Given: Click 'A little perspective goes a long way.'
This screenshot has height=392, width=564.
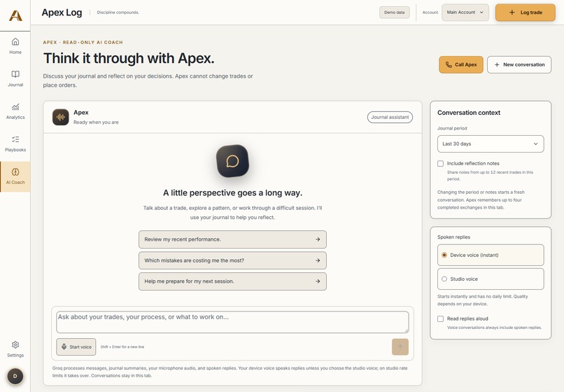Looking at the screenshot, I should pyautogui.click(x=232, y=193).
